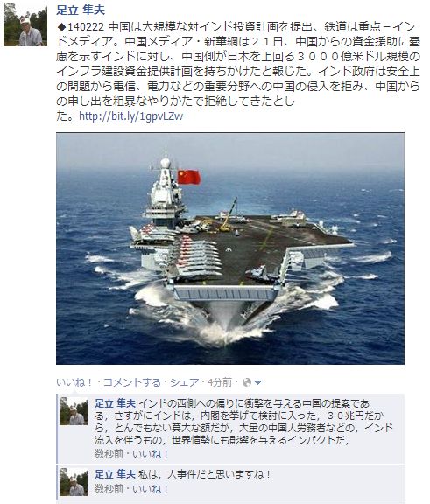Click the red Chinese flag in photo

point(189,177)
